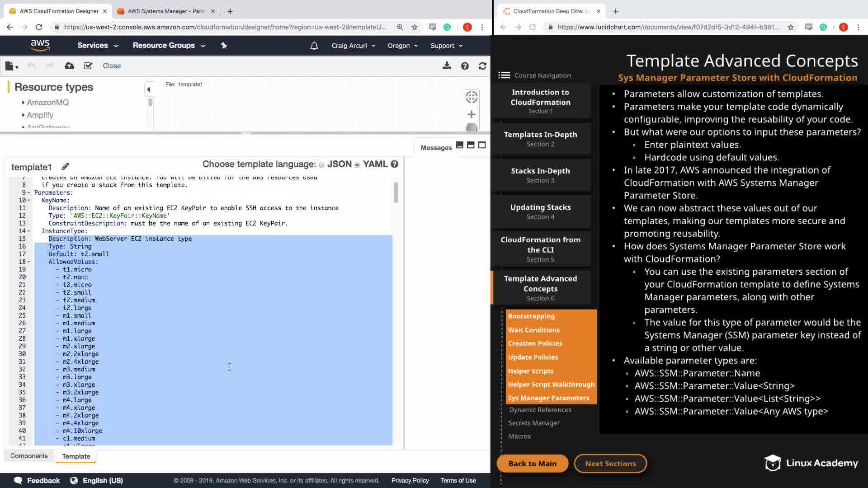Click the download template icon
868x488 pixels.
coord(447,66)
